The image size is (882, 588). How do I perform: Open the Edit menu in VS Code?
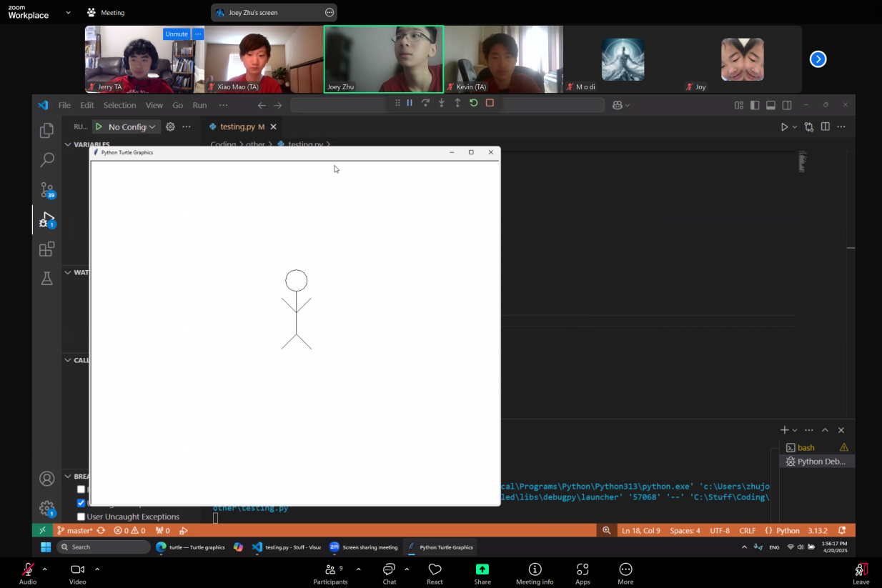[x=86, y=105]
